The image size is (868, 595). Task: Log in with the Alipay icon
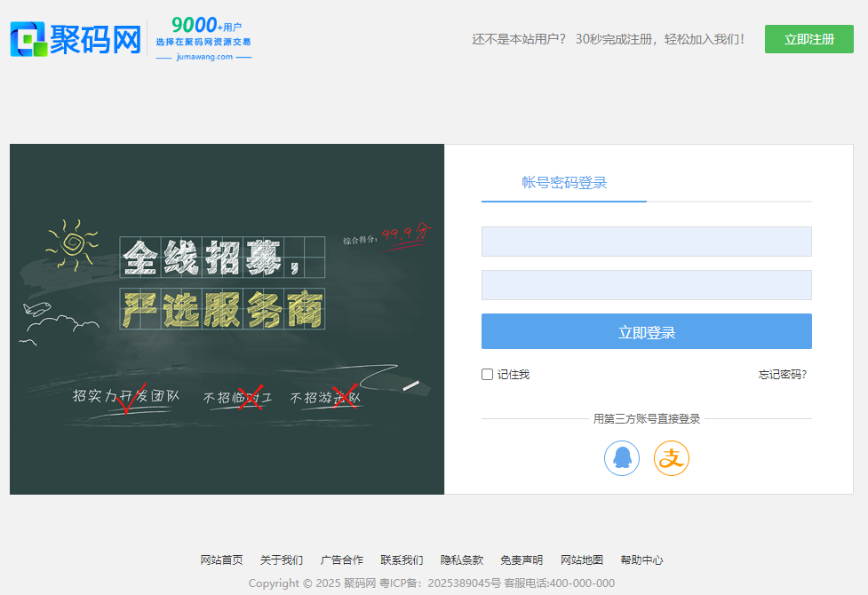(672, 458)
